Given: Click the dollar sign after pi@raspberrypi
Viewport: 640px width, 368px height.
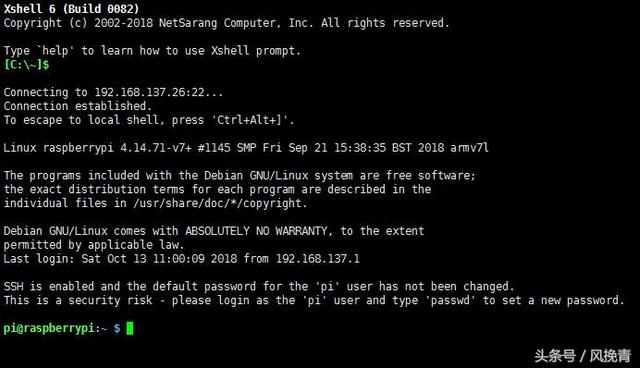Looking at the screenshot, I should coord(117,328).
